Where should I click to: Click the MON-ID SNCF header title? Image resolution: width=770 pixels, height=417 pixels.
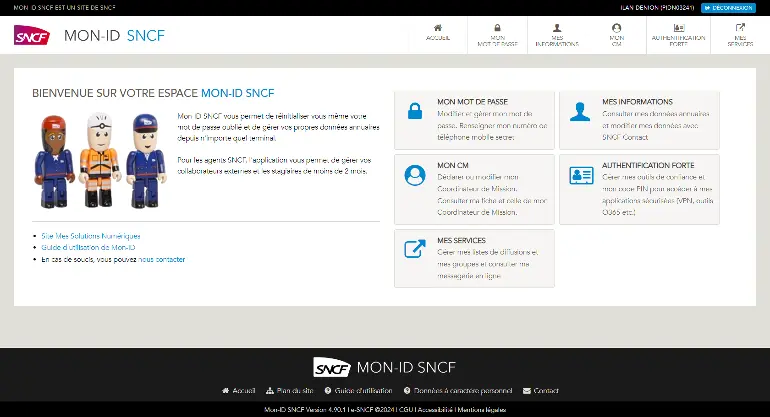[114, 35]
